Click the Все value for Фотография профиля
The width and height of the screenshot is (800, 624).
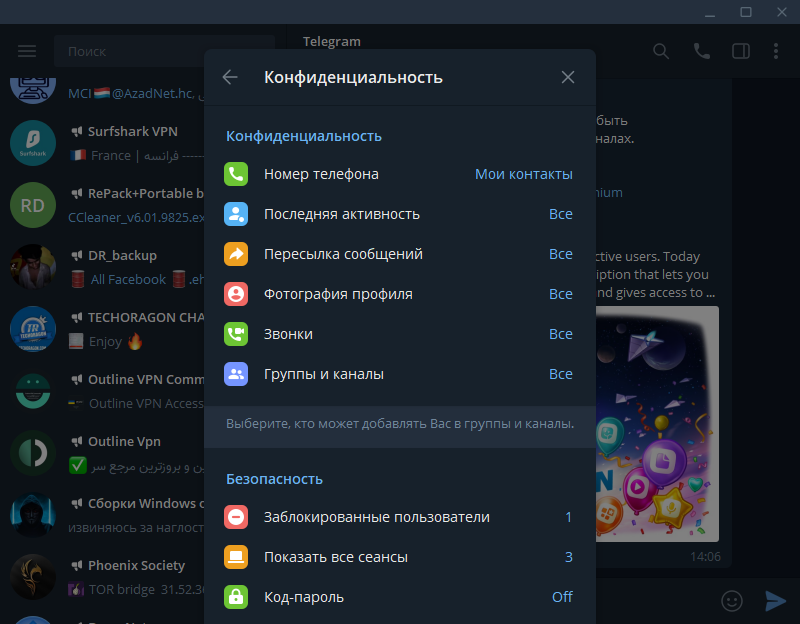click(x=561, y=294)
